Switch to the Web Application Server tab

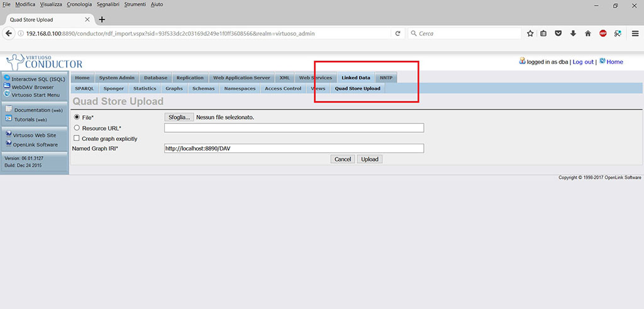241,77
